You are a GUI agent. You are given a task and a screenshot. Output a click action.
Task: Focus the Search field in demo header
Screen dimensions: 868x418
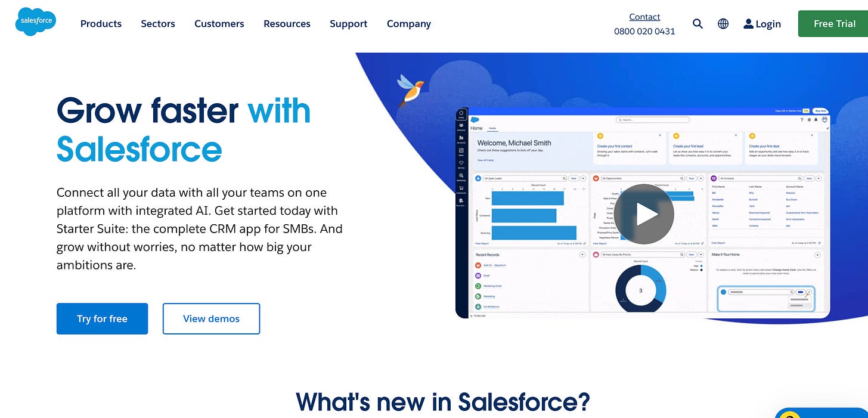point(653,120)
